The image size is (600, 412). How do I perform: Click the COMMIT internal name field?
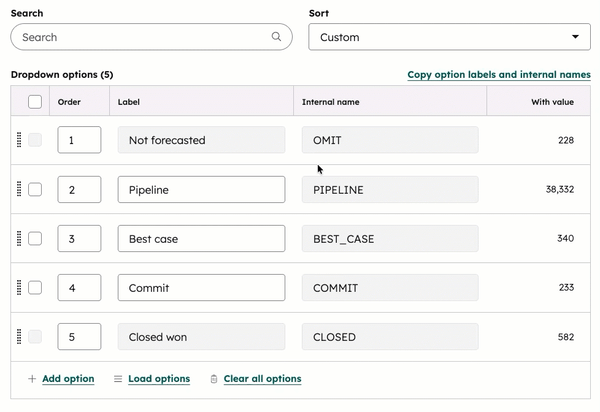click(390, 287)
